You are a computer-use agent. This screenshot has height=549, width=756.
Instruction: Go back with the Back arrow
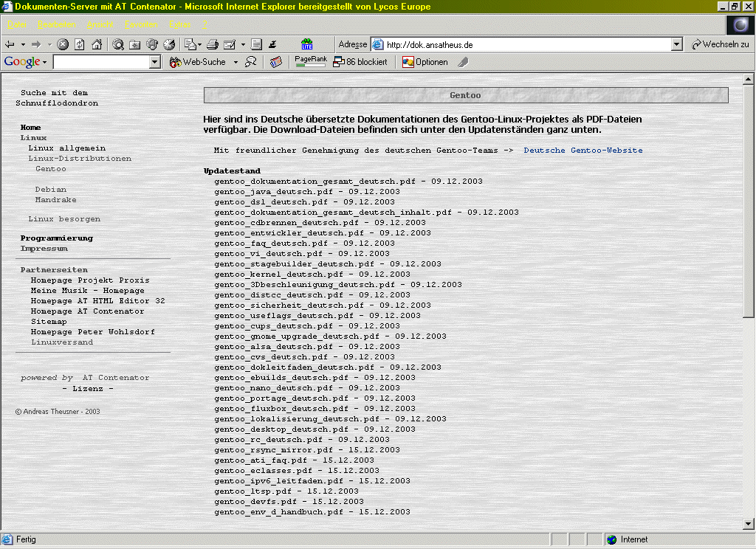click(10, 45)
